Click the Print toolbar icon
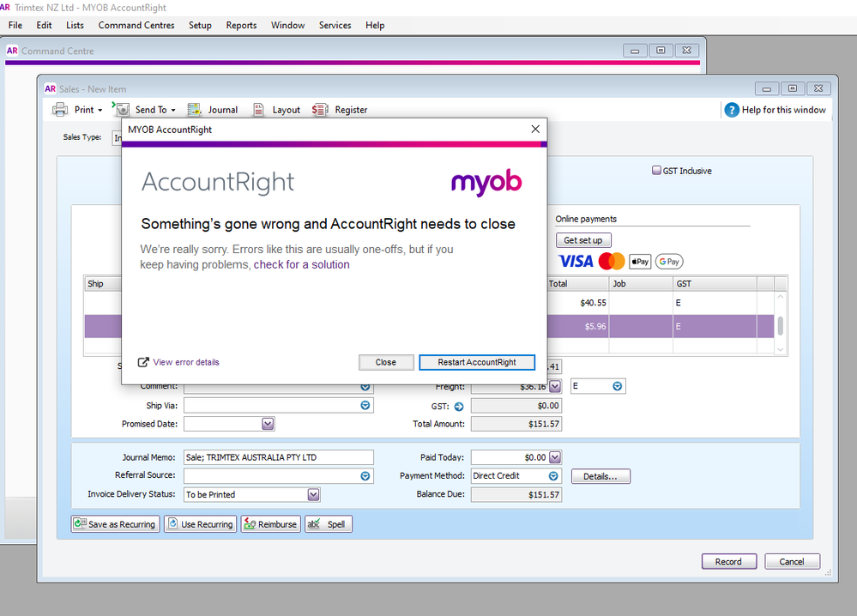Screen dimensions: 857x616 point(61,110)
